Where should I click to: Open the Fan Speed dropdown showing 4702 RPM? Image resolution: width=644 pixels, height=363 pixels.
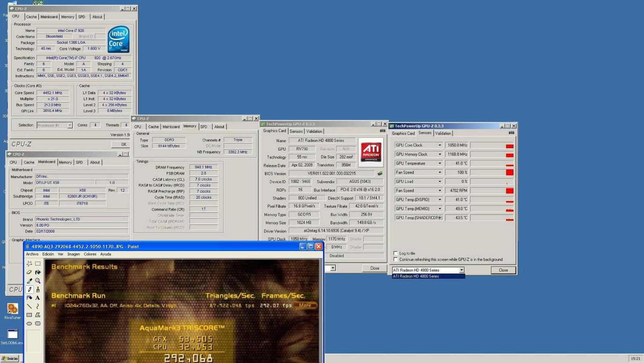click(x=440, y=191)
